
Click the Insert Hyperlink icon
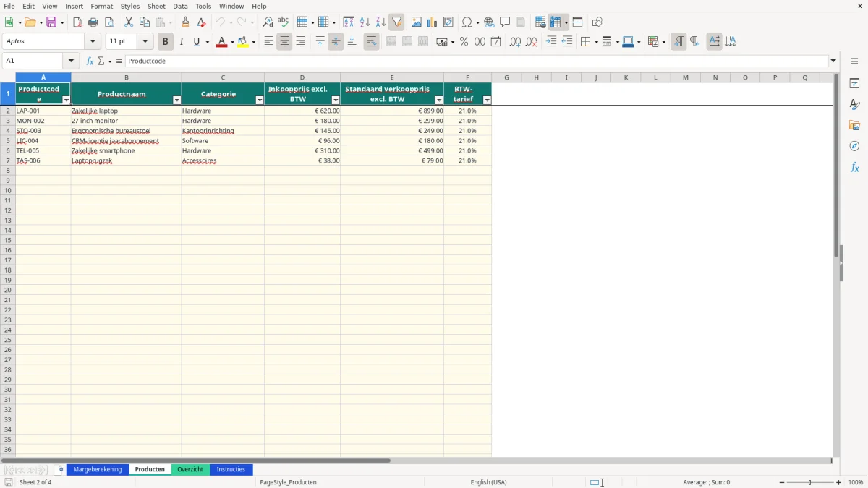click(x=489, y=22)
